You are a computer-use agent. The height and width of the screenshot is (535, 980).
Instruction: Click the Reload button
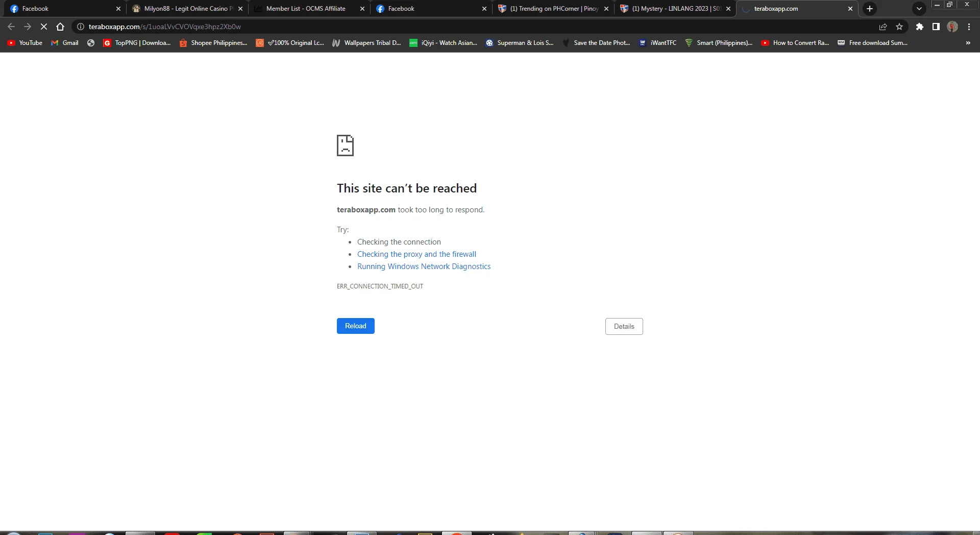tap(356, 326)
